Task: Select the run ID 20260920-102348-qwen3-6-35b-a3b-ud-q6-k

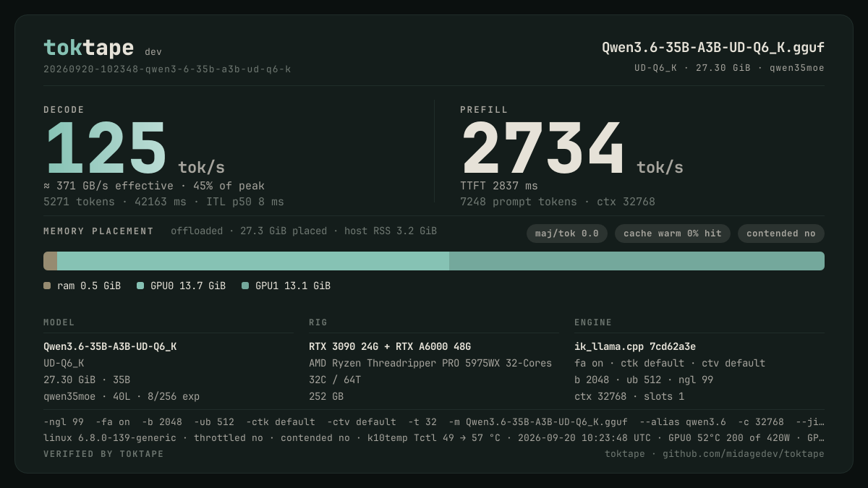Action: (x=167, y=69)
